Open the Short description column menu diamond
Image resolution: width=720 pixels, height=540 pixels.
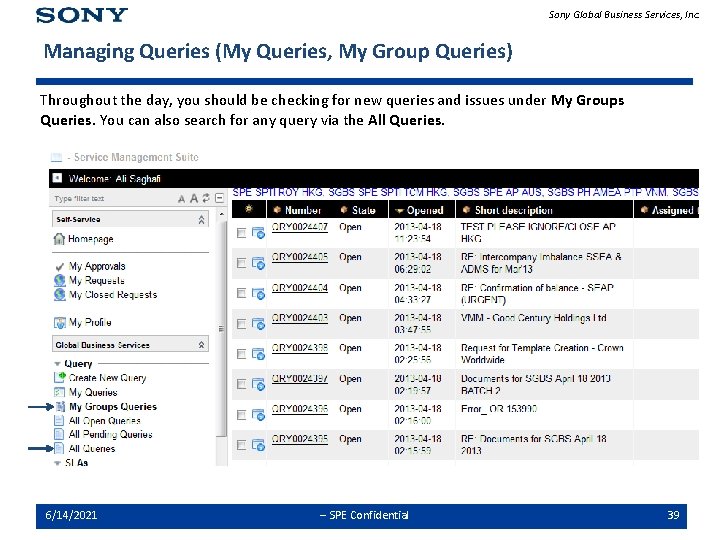(x=467, y=210)
